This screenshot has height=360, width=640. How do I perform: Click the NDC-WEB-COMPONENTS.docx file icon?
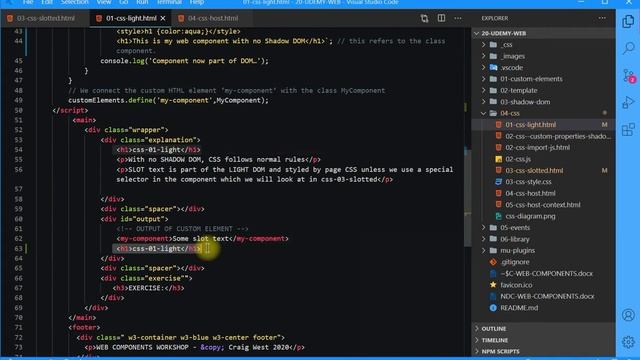[493, 296]
